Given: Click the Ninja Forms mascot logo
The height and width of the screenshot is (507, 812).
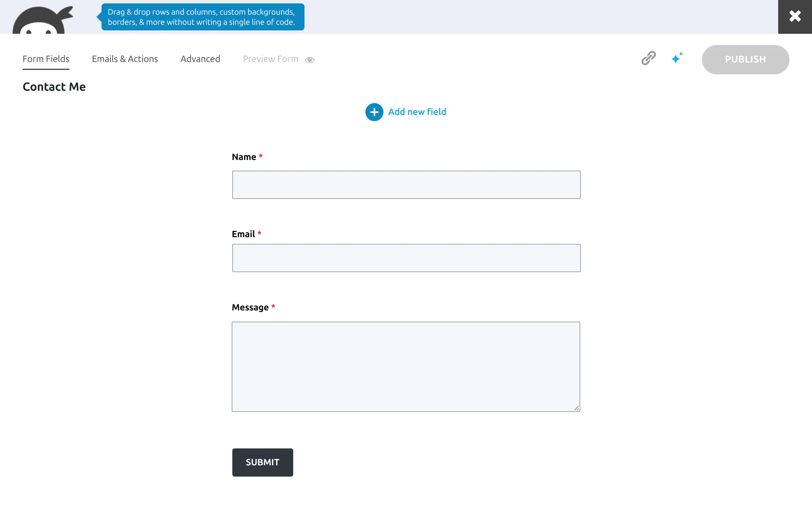Looking at the screenshot, I should [43, 20].
